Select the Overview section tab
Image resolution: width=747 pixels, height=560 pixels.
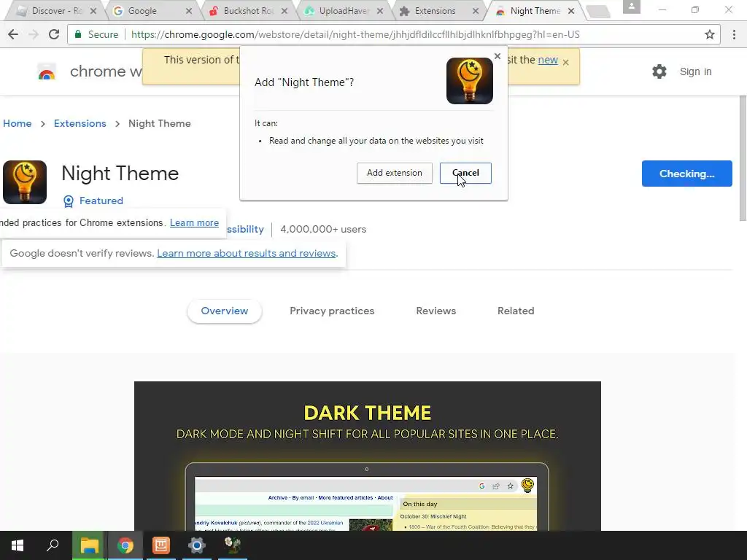(x=225, y=311)
